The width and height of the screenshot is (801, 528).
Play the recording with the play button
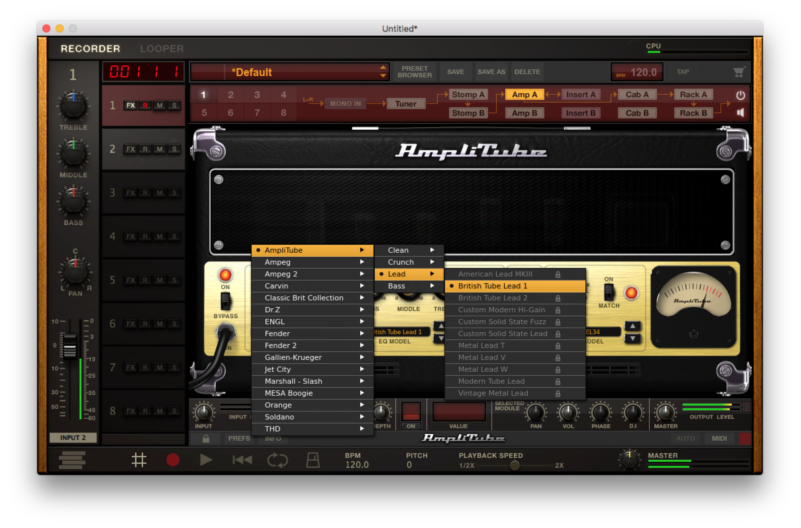coord(206,460)
